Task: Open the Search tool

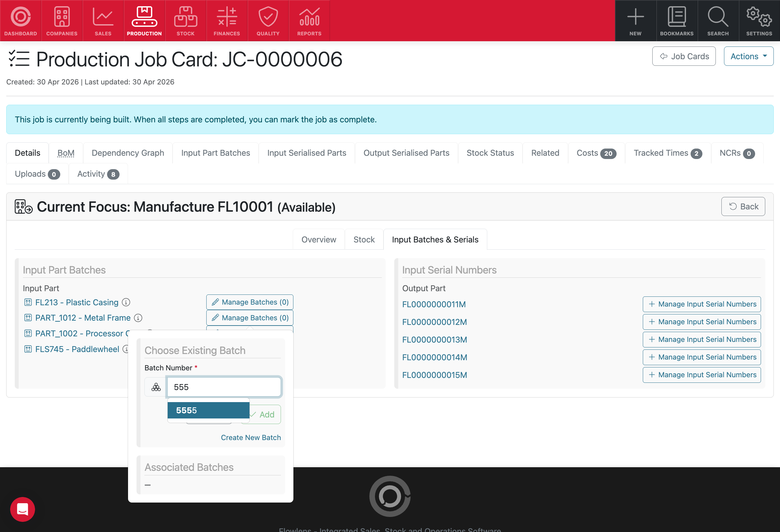Action: click(x=718, y=21)
